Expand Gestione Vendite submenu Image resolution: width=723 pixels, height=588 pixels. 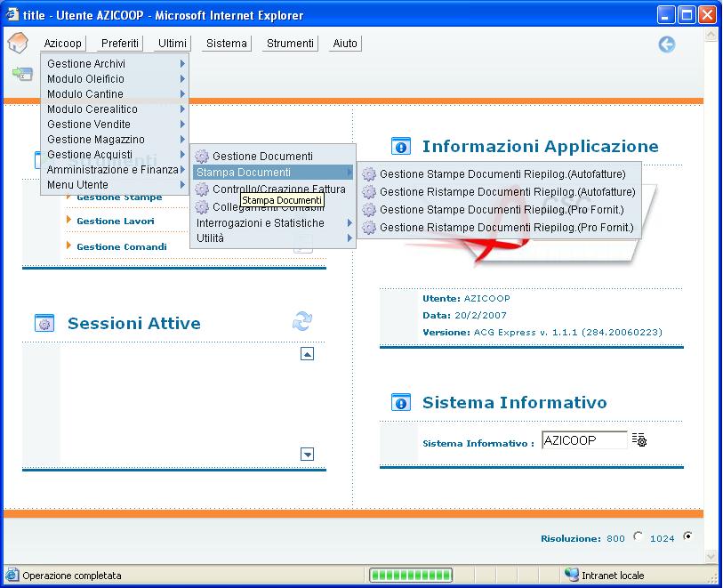click(115, 125)
